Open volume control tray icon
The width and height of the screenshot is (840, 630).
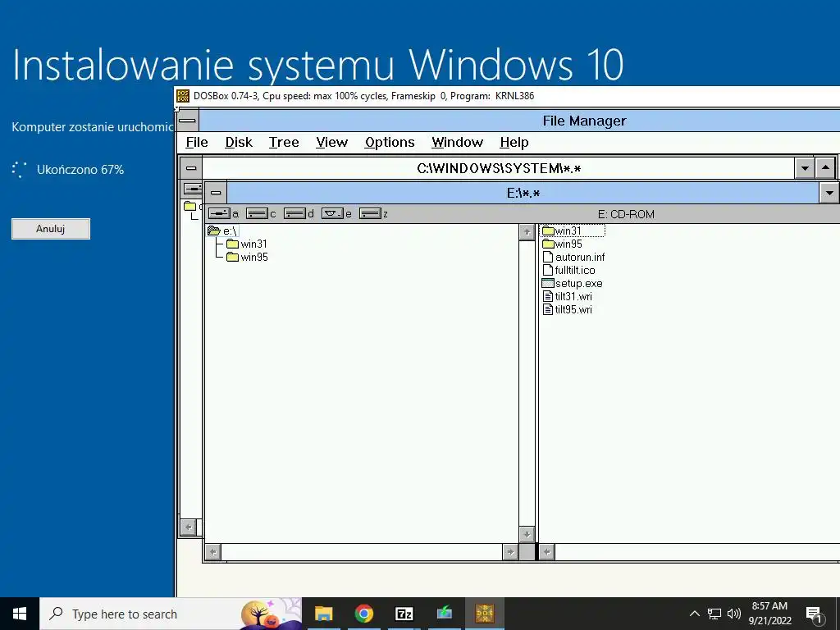(734, 614)
